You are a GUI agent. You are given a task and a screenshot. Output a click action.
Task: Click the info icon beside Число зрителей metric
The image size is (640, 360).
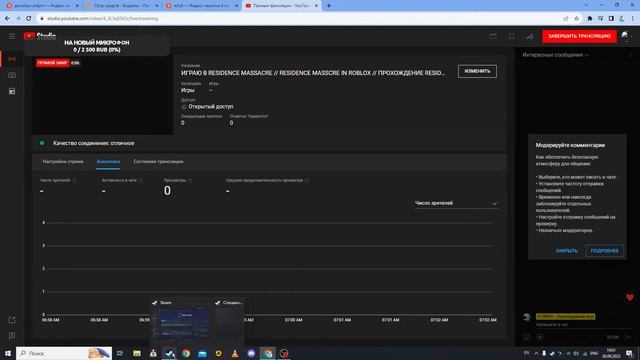(x=74, y=180)
